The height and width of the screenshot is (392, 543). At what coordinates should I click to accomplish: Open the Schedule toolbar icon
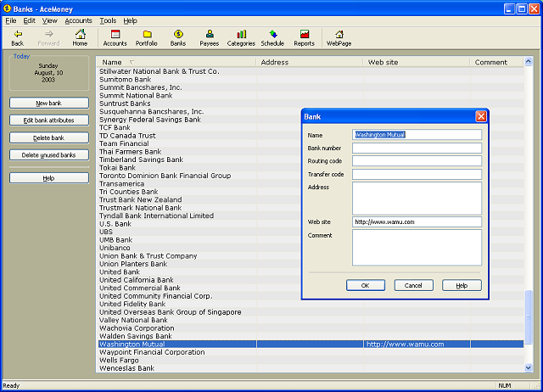[x=272, y=37]
